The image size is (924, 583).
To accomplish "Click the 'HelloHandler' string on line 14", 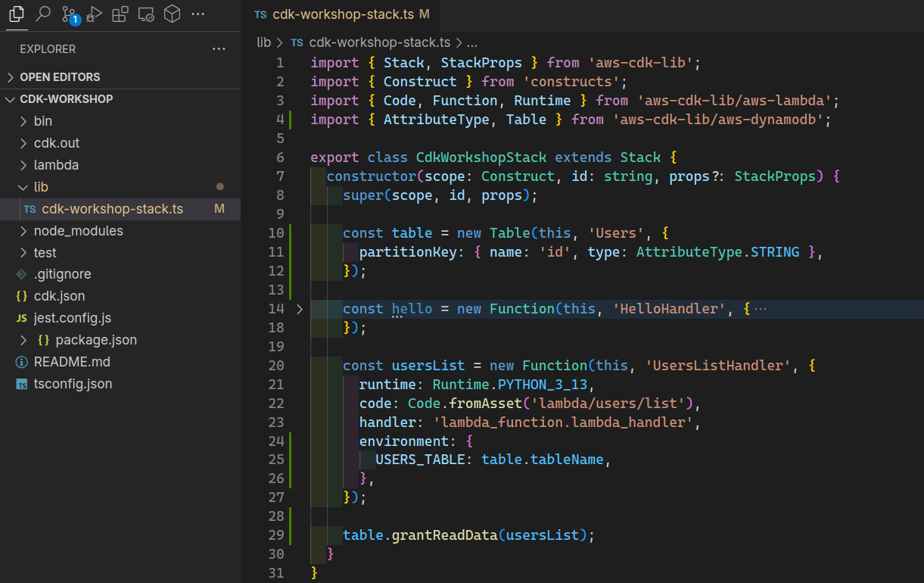I will 670,309.
